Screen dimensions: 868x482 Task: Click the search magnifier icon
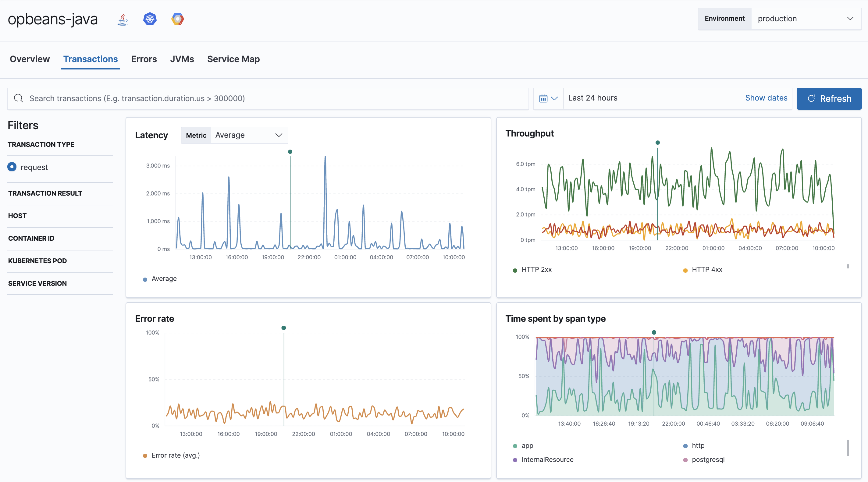tap(19, 98)
